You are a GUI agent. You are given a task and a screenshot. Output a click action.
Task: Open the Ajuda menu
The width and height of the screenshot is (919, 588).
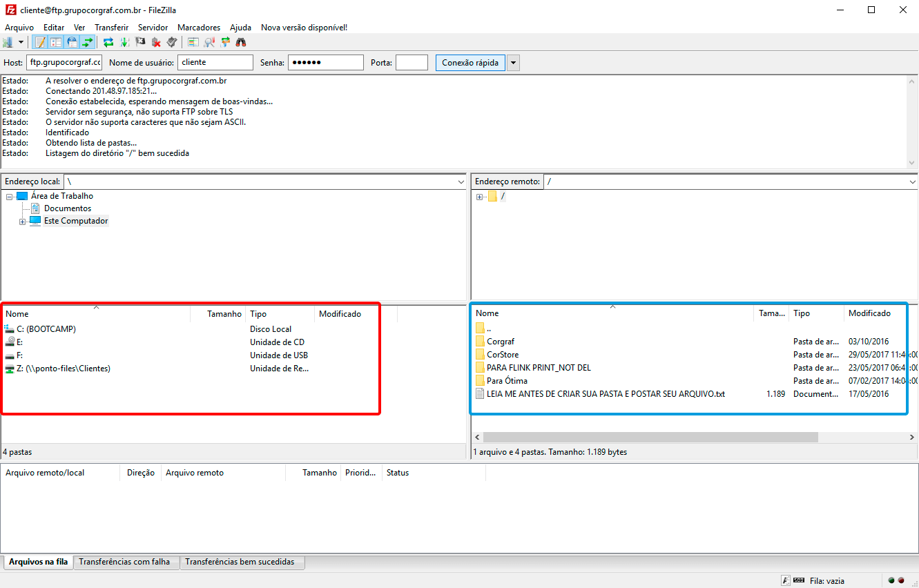coord(240,28)
